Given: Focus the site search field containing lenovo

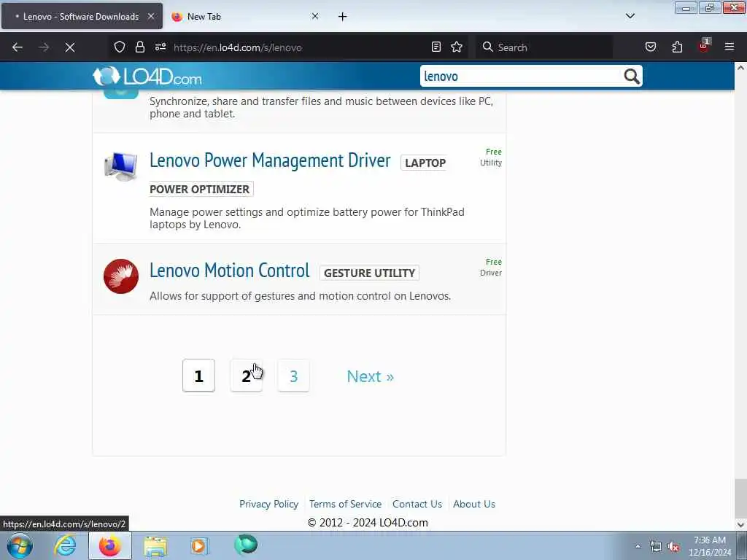Looking at the screenshot, I should pyautogui.click(x=521, y=76).
